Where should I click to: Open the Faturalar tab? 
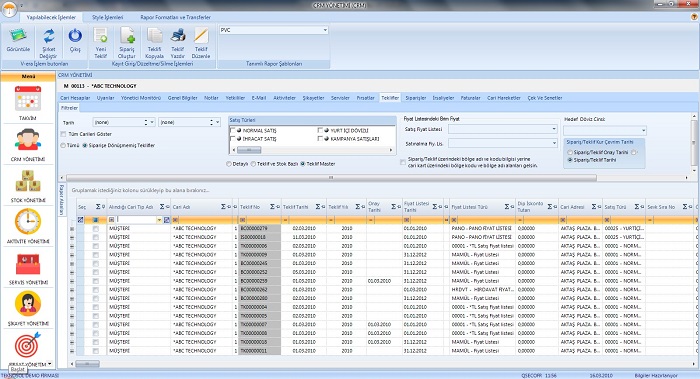coord(471,98)
